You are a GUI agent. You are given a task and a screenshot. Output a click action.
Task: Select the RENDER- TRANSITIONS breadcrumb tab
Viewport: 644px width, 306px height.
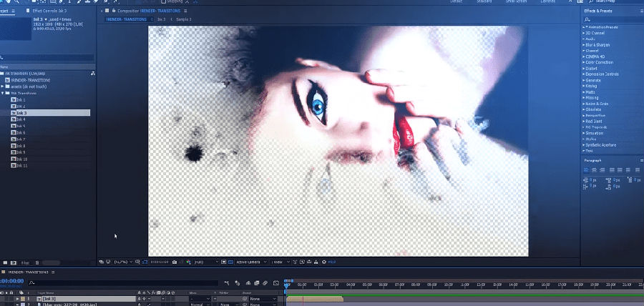click(126, 19)
